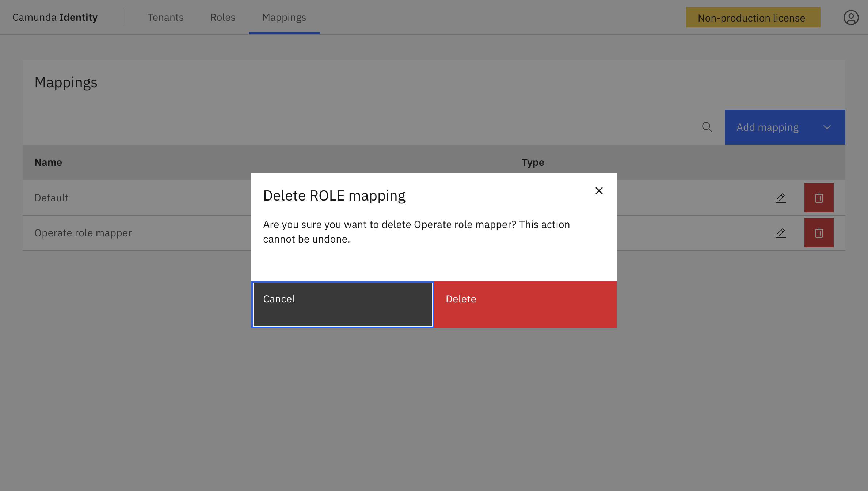
Task: Open Camunda Identity home link
Action: coord(55,17)
